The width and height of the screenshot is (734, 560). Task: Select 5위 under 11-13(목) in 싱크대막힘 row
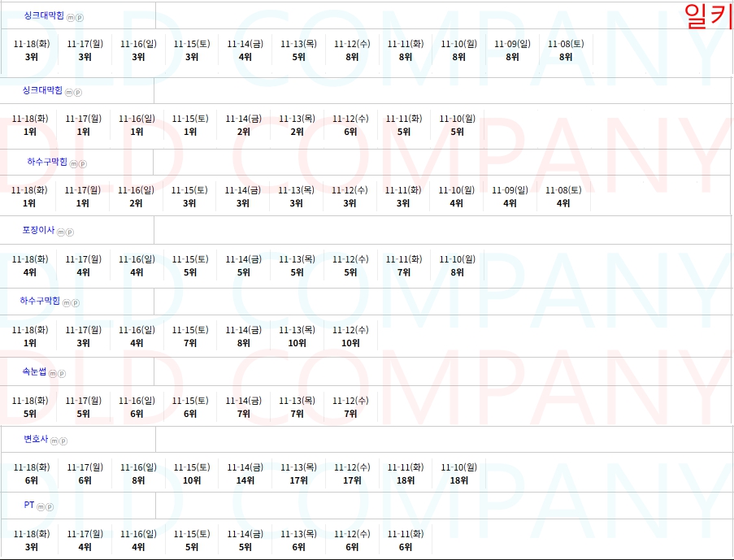pos(298,57)
